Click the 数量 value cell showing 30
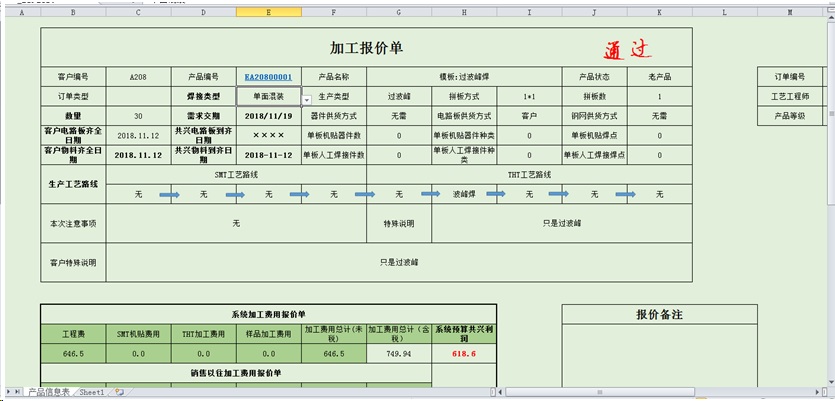The height and width of the screenshot is (401, 835). (x=138, y=116)
